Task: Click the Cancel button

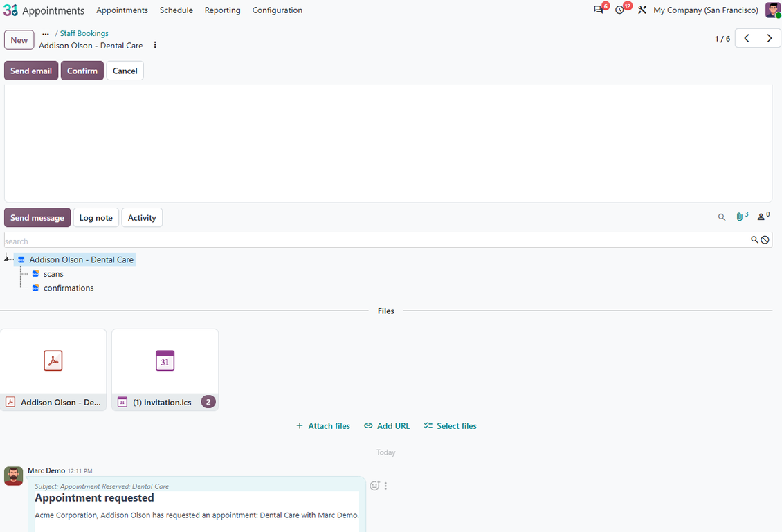Action: tap(125, 71)
